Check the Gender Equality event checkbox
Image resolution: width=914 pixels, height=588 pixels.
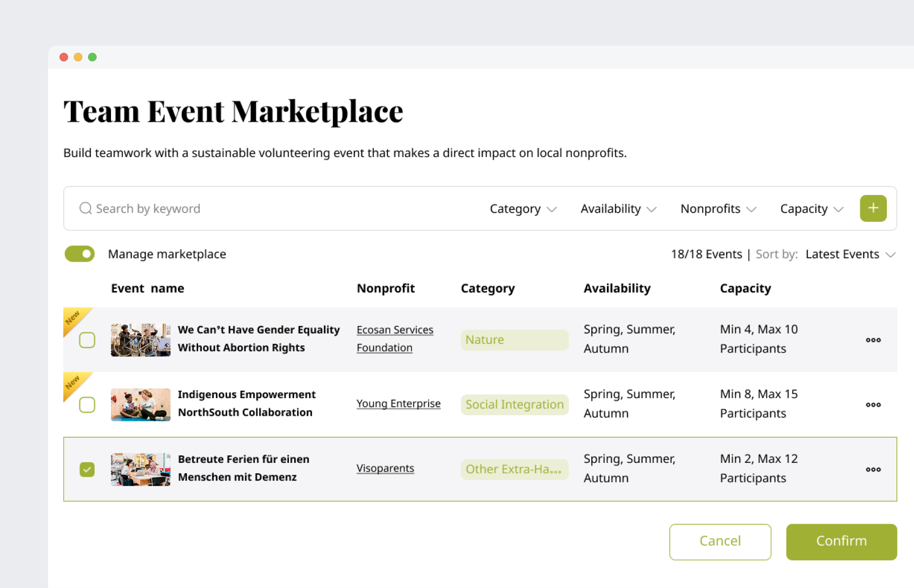point(87,340)
